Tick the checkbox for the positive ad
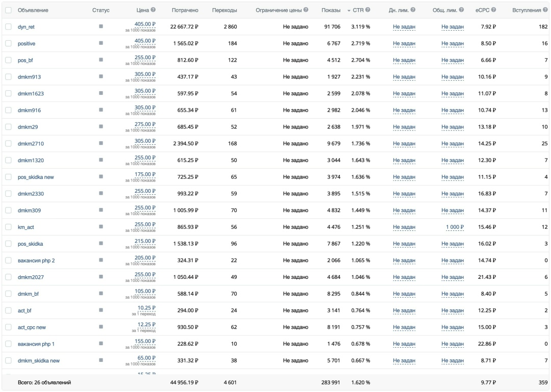This screenshot has width=551, height=392. [x=8, y=43]
